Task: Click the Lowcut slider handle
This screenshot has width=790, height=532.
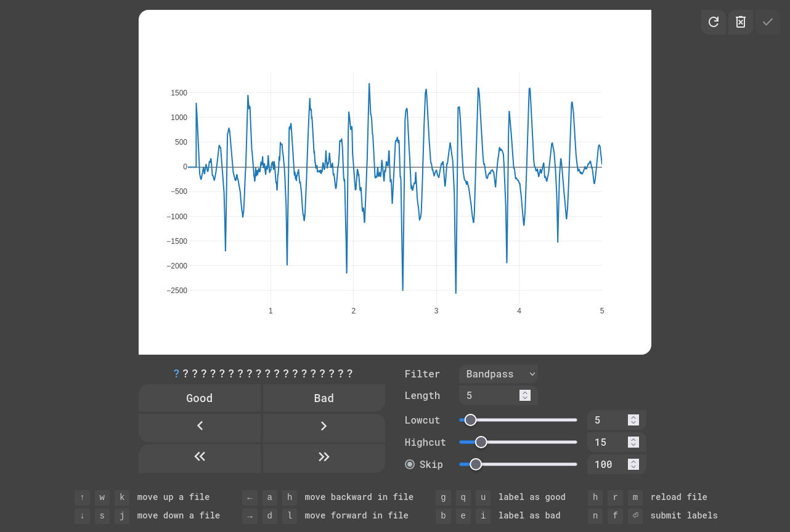Action: point(470,420)
